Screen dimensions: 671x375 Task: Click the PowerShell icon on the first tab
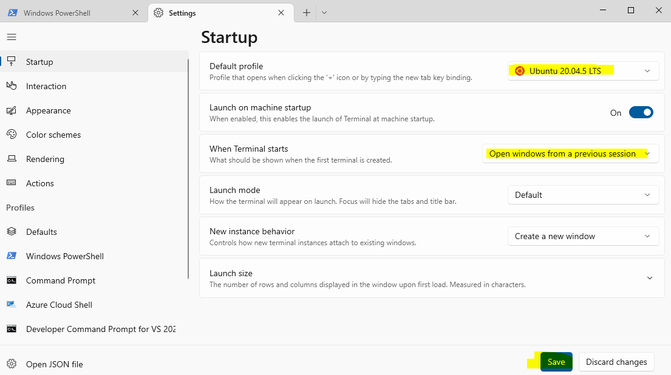pos(13,13)
